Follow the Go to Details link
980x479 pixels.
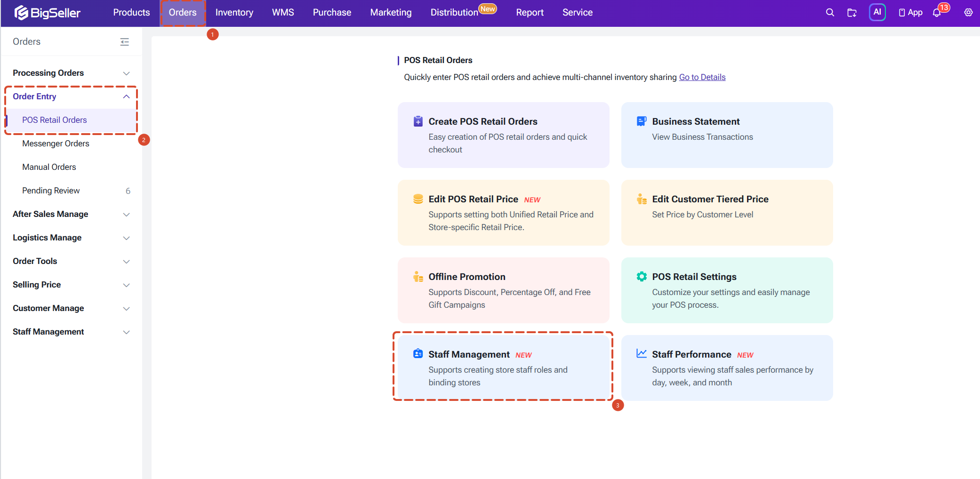(702, 77)
